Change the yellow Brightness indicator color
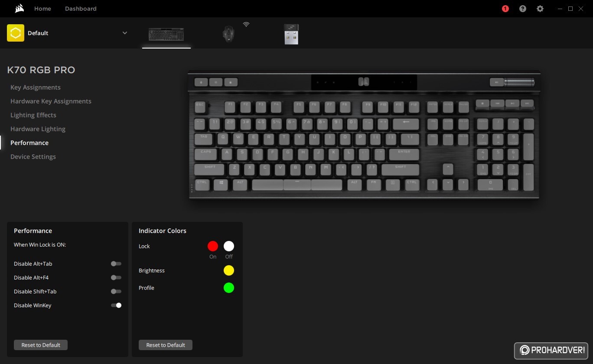 pos(229,270)
